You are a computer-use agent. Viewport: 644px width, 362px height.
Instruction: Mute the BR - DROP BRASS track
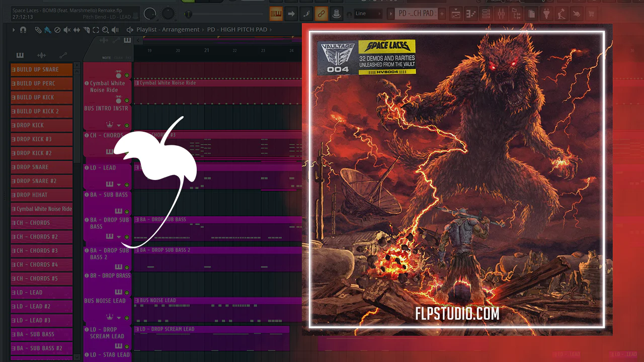(x=127, y=292)
